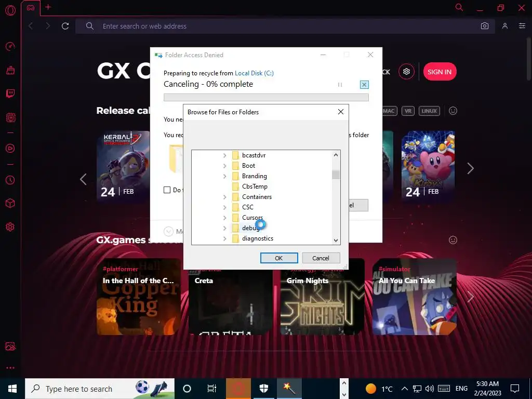
Task: Open sidebar three-dots more options
Action: [10, 368]
